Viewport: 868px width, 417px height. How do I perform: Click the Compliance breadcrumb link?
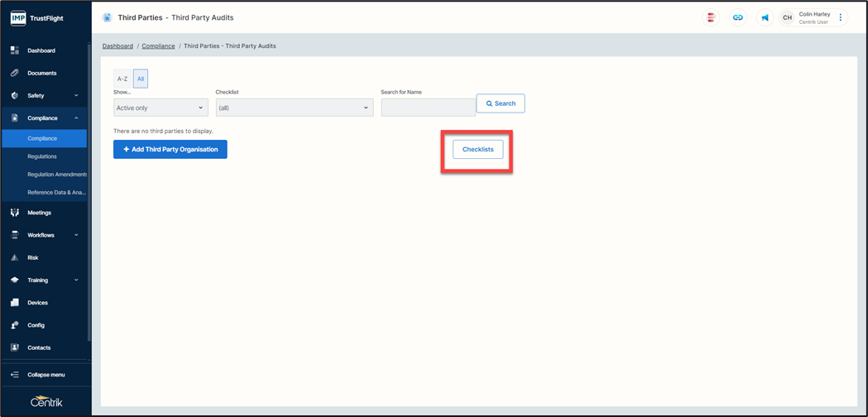[x=158, y=46]
